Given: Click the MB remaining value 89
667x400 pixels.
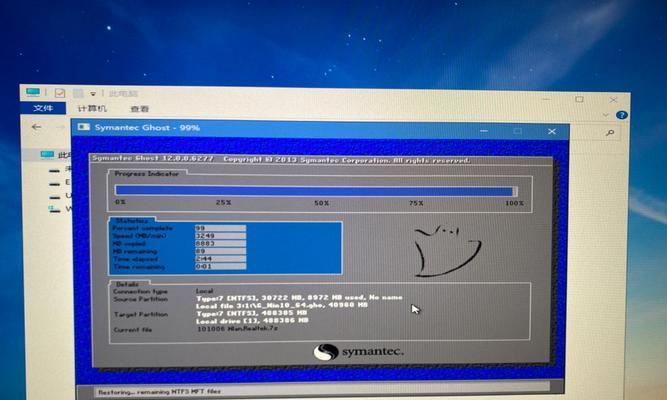Looking at the screenshot, I should tap(220, 251).
